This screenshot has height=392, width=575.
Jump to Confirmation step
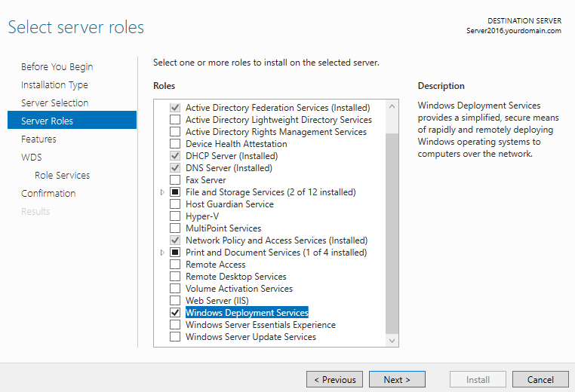click(48, 194)
